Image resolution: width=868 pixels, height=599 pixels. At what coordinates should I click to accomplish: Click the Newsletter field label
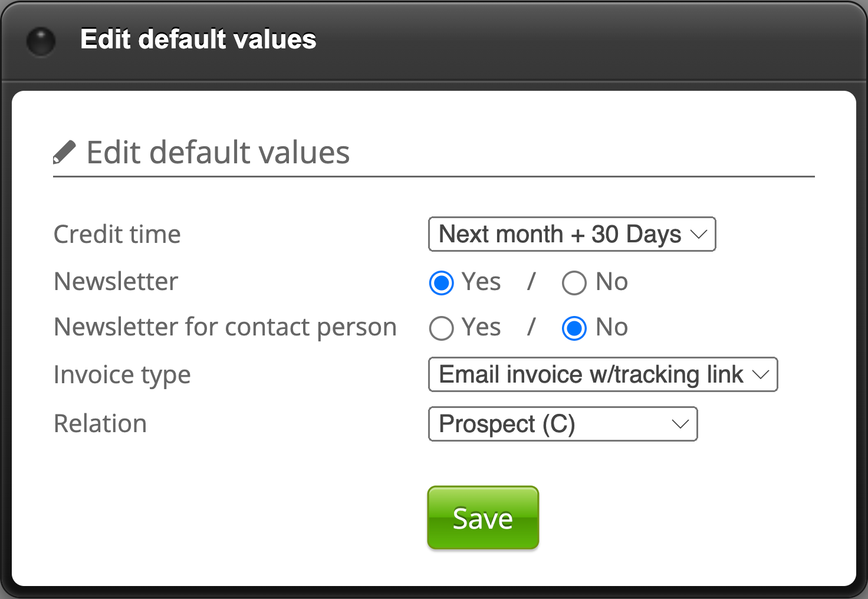[116, 281]
